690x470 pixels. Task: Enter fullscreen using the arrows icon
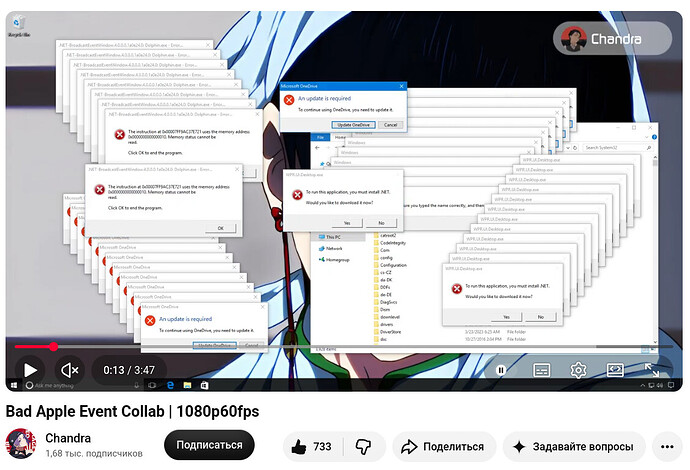pos(652,370)
